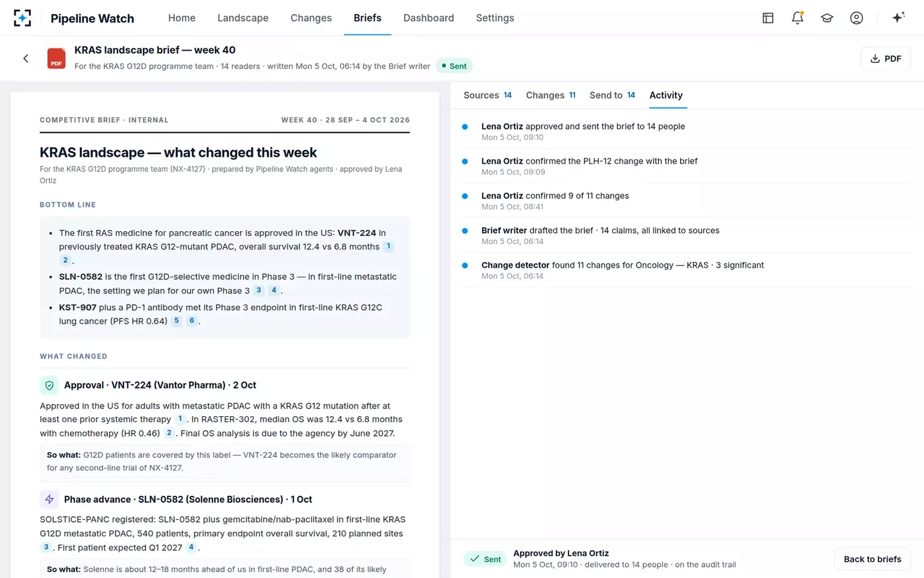This screenshot has width=924, height=578.
Task: Open citation 4 after First patient expected Q1 2027
Action: pyautogui.click(x=191, y=548)
